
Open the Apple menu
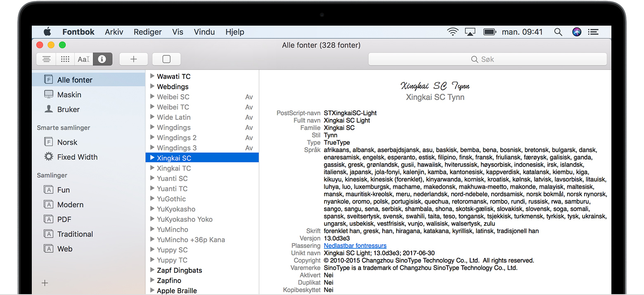(47, 31)
